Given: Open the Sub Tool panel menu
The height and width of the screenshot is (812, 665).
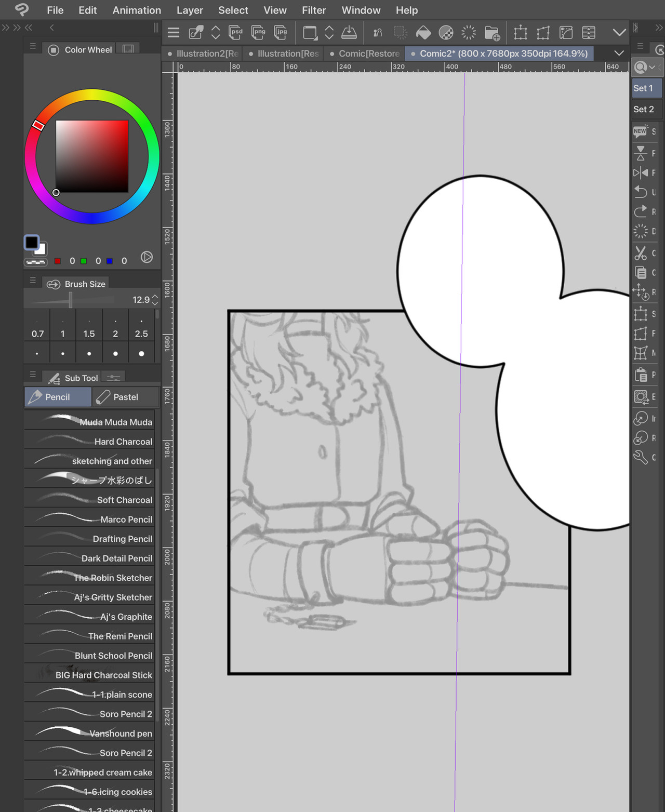Looking at the screenshot, I should [33, 374].
